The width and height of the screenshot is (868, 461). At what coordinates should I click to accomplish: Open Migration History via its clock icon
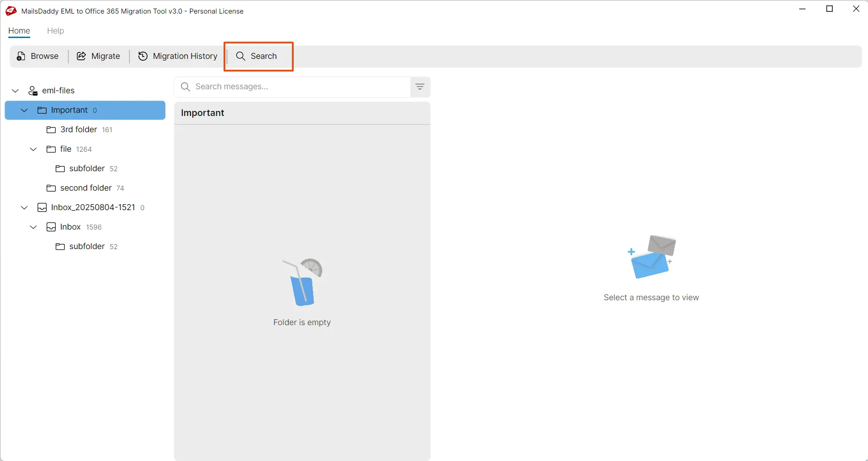(x=143, y=56)
